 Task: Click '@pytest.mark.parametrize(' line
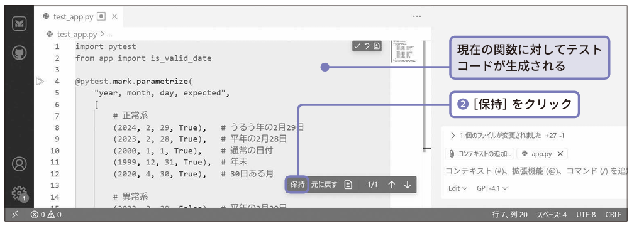[x=134, y=81]
